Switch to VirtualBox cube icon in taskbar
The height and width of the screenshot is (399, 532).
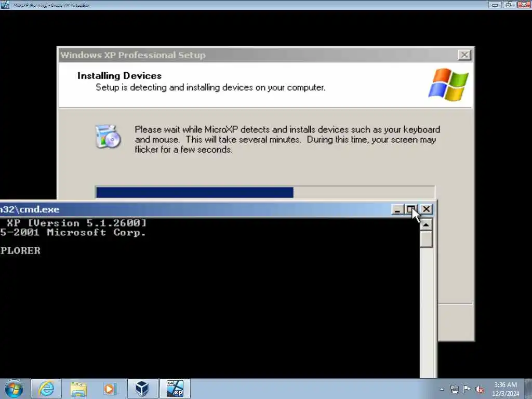point(142,389)
